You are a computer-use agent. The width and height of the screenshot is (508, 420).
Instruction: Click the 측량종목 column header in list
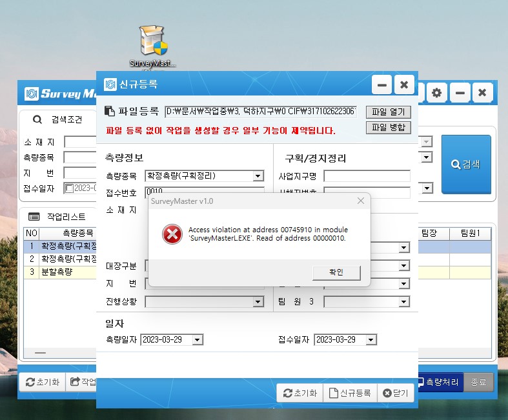68,233
